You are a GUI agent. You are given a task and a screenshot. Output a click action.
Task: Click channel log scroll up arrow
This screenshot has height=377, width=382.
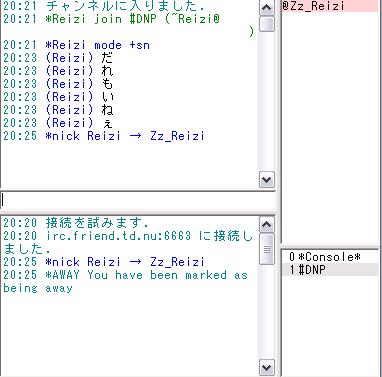[267, 8]
